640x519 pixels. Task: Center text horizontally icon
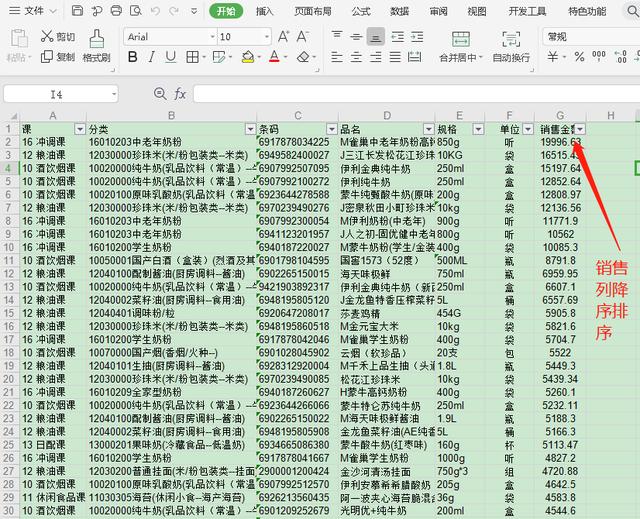356,57
